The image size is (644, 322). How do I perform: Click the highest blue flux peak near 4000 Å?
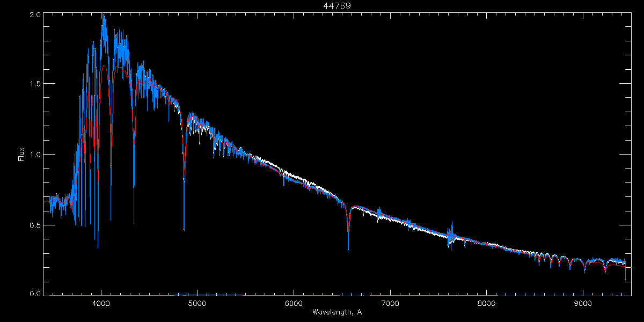point(103,16)
